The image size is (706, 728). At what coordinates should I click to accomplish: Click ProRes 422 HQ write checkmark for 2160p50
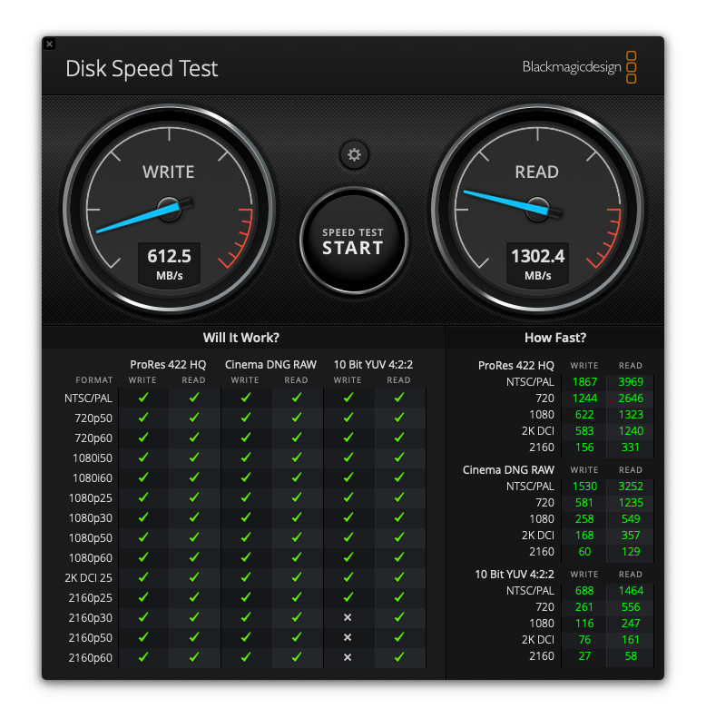pos(143,637)
